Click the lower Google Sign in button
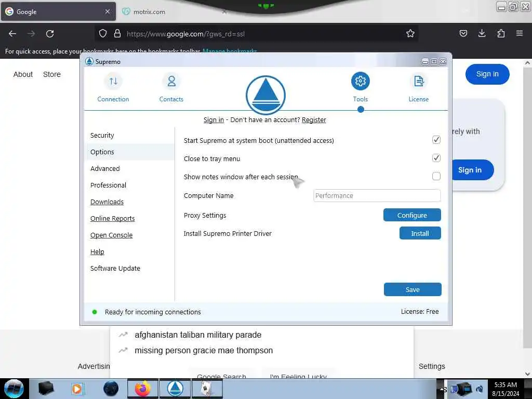The width and height of the screenshot is (532, 399). pyautogui.click(x=473, y=170)
